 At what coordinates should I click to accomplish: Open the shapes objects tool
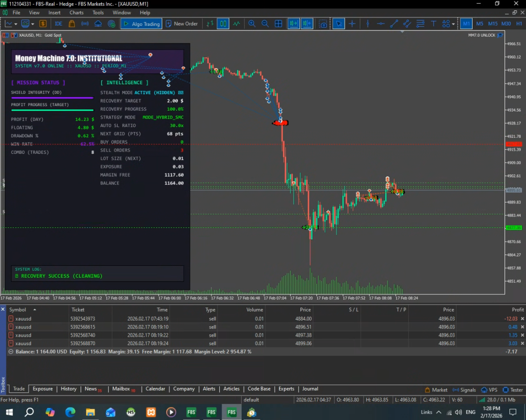pyautogui.click(x=446, y=24)
